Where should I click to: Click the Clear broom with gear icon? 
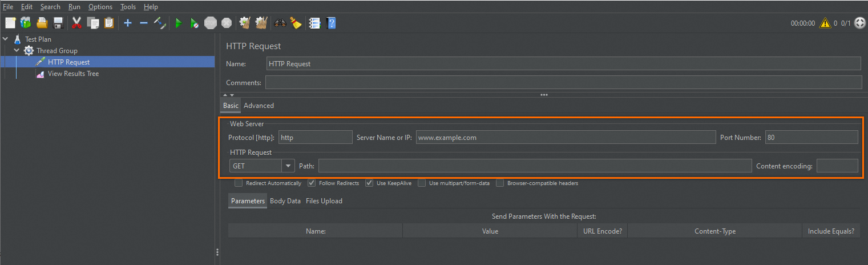pos(245,23)
